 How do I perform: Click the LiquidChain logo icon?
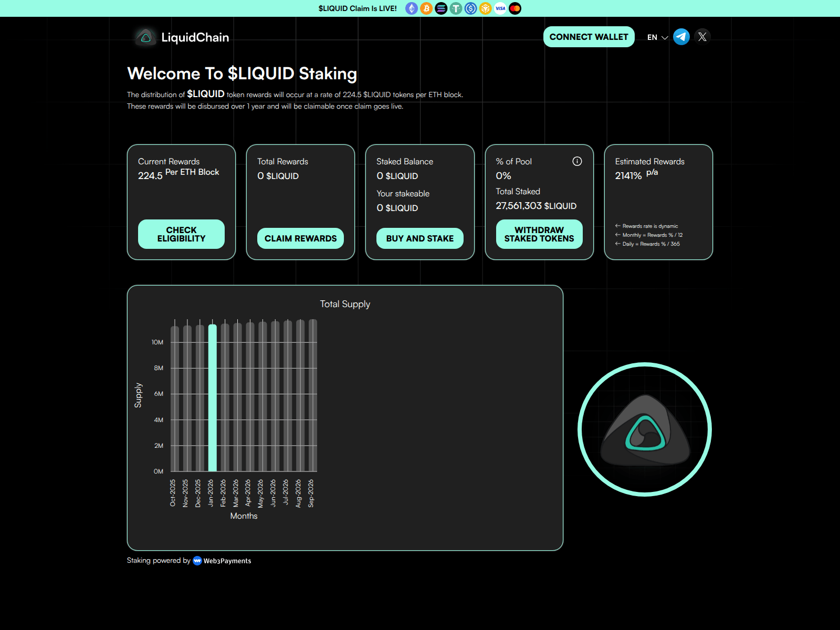click(145, 37)
